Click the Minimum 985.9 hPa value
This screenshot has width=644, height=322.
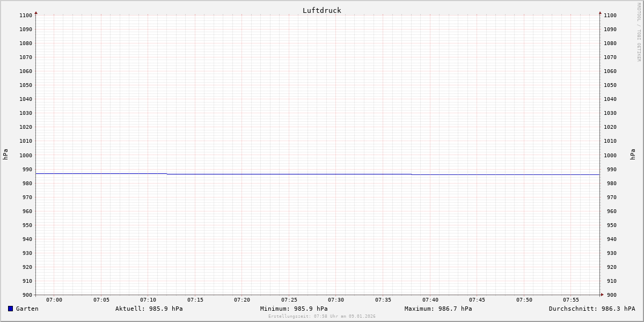[294, 309]
